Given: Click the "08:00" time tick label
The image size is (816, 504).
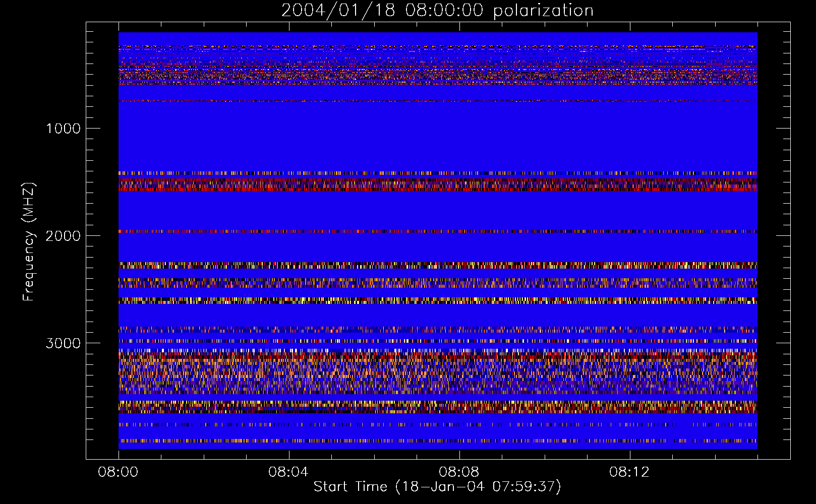Looking at the screenshot, I should tap(118, 472).
